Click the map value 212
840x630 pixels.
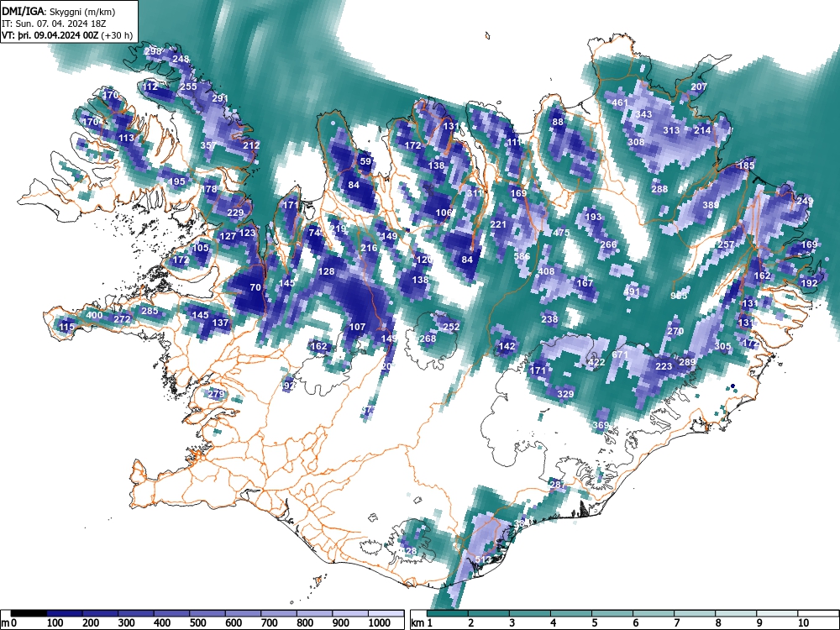click(251, 145)
